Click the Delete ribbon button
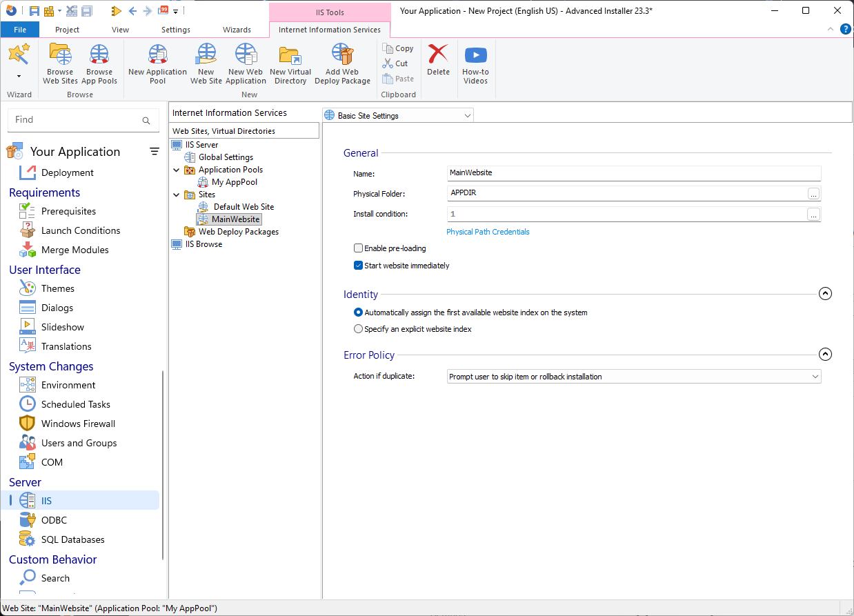 tap(438, 59)
